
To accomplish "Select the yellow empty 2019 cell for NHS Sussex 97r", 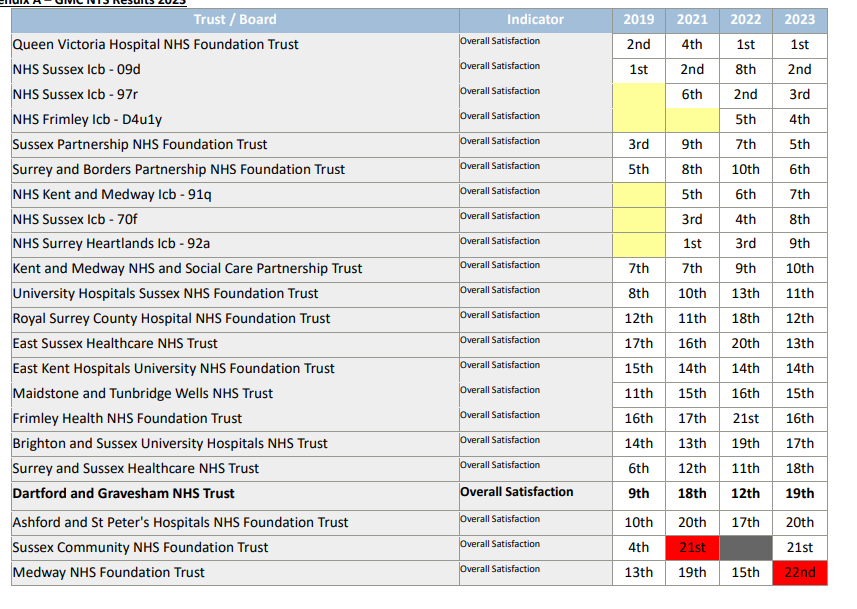I will click(x=638, y=94).
